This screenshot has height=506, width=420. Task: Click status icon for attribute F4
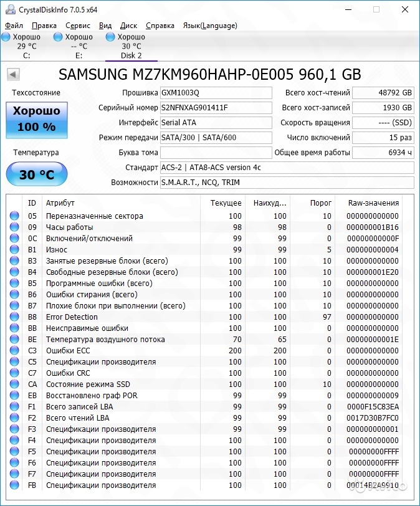tap(14, 440)
